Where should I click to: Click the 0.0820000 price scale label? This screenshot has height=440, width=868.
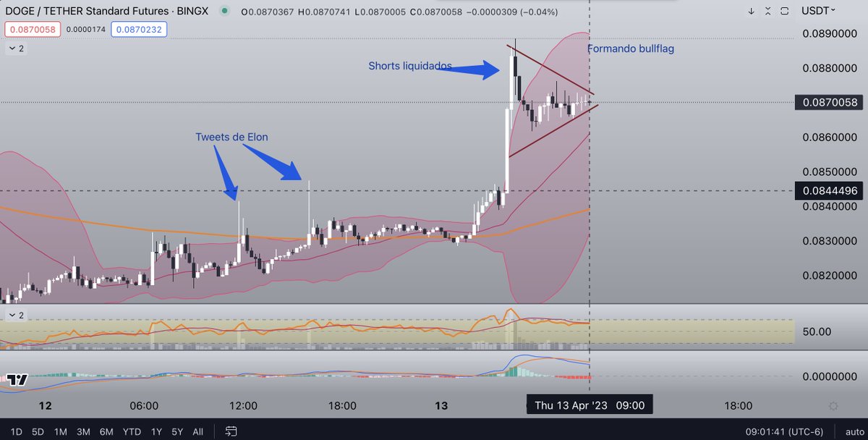pyautogui.click(x=830, y=276)
